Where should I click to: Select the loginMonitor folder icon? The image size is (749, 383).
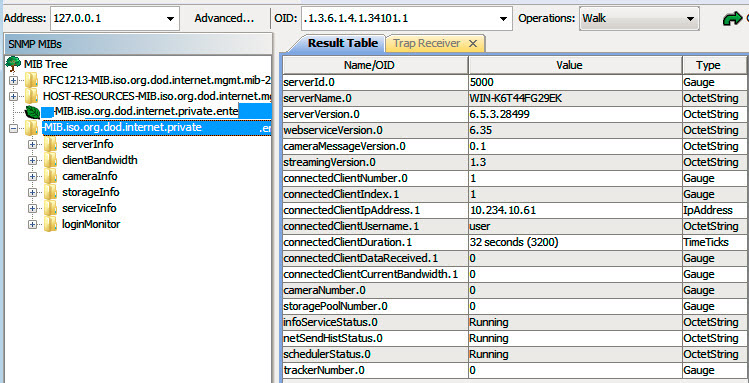tap(50, 224)
